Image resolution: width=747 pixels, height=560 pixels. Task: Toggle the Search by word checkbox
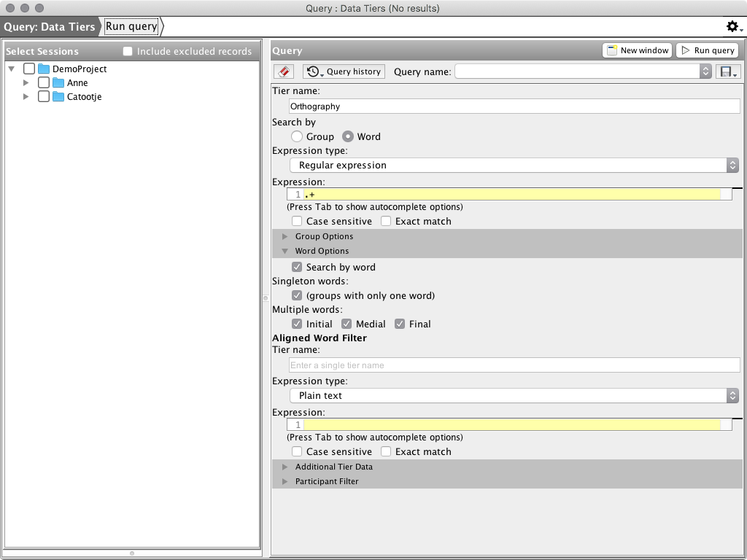point(297,267)
